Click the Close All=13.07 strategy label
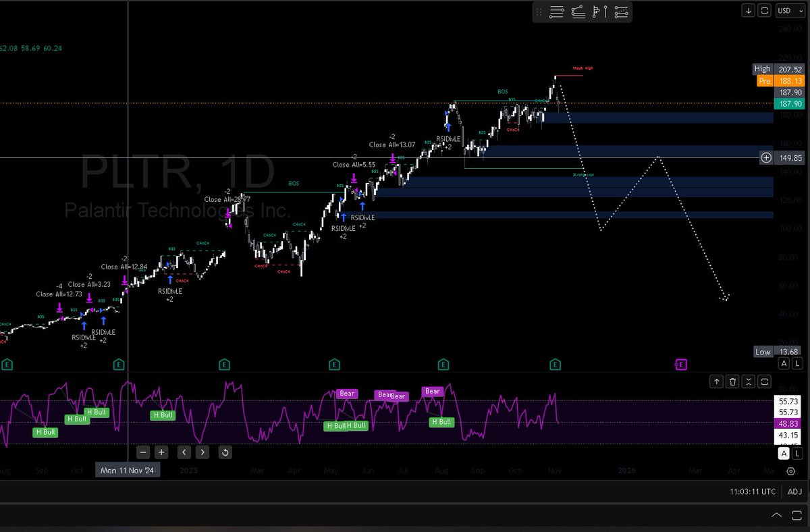 point(392,144)
